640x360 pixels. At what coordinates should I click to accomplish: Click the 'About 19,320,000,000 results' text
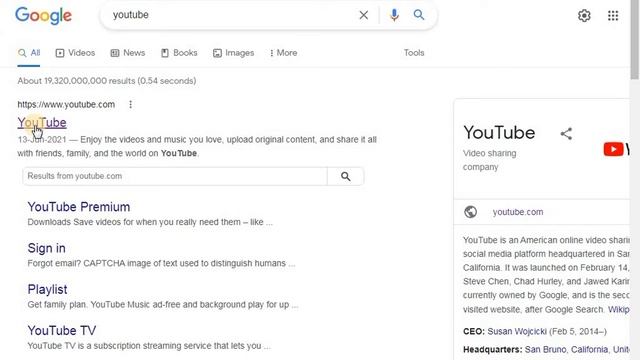coord(107,81)
